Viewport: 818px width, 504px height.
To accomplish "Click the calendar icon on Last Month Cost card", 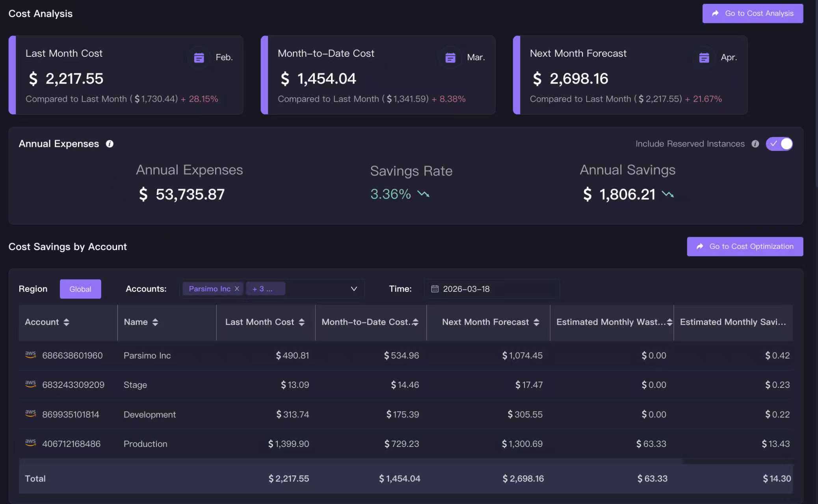I will coord(199,57).
